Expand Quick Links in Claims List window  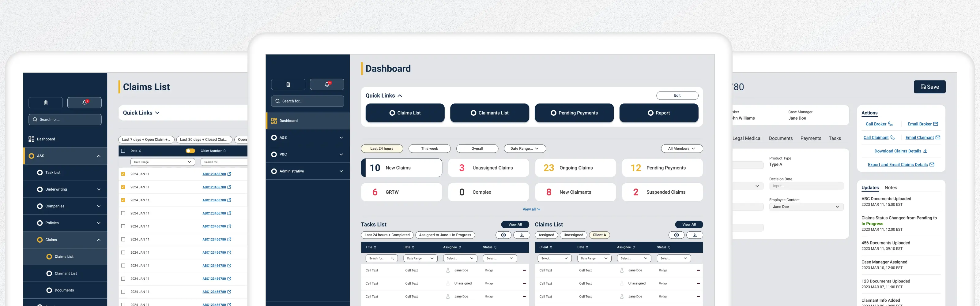(157, 113)
